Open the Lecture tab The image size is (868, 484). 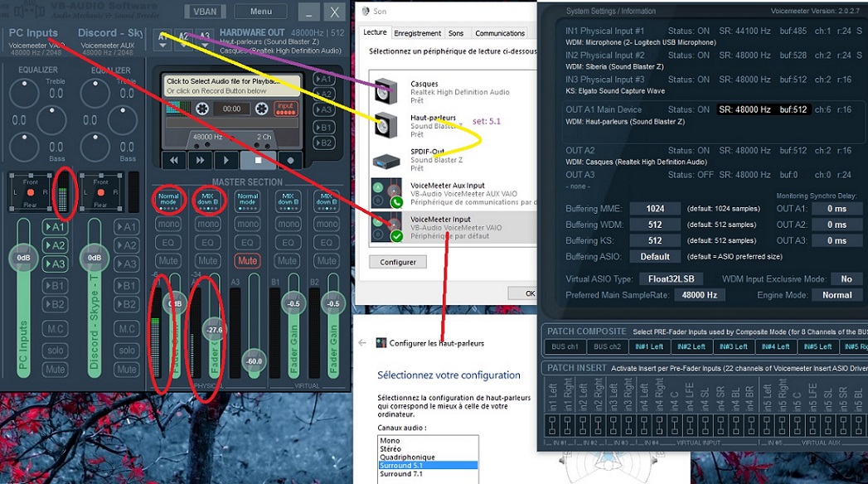coord(375,32)
